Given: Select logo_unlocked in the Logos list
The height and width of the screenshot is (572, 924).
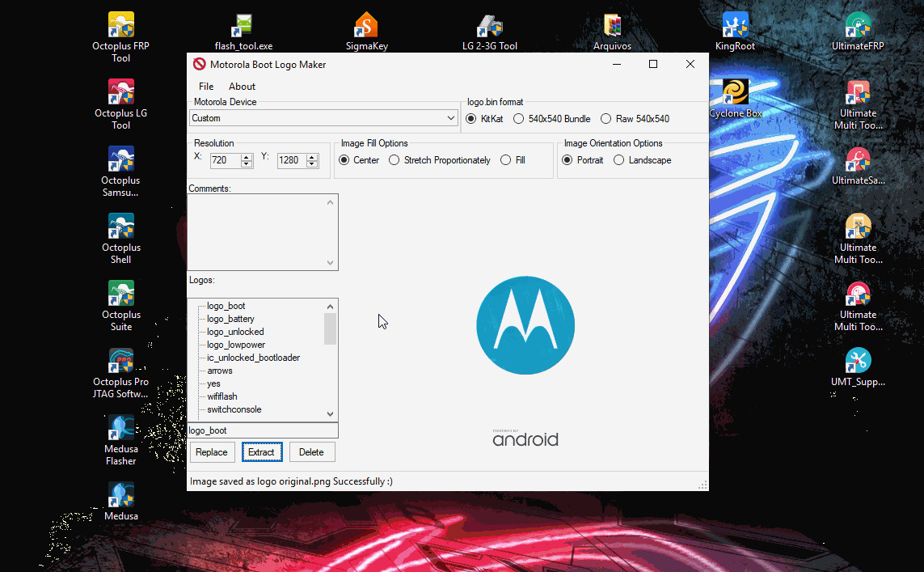Looking at the screenshot, I should coord(235,332).
